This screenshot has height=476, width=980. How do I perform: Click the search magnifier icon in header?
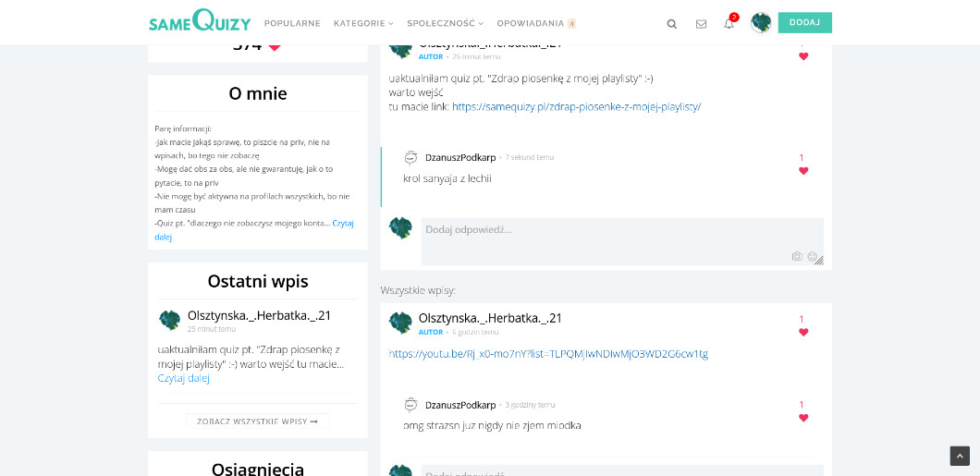[x=672, y=24]
